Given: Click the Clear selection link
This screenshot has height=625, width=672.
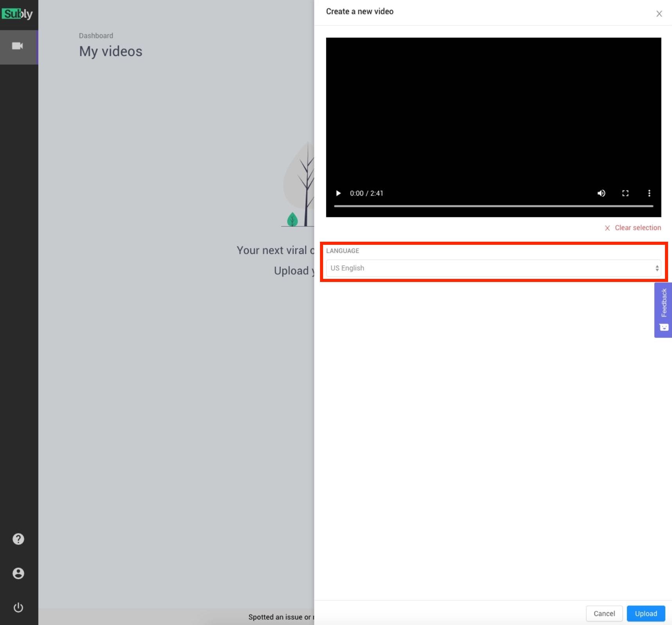Looking at the screenshot, I should click(637, 228).
